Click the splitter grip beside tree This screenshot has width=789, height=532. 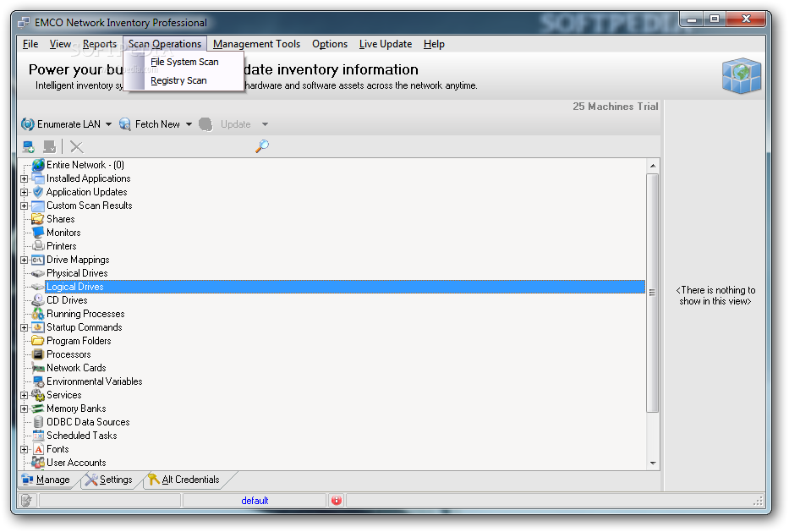tap(652, 293)
